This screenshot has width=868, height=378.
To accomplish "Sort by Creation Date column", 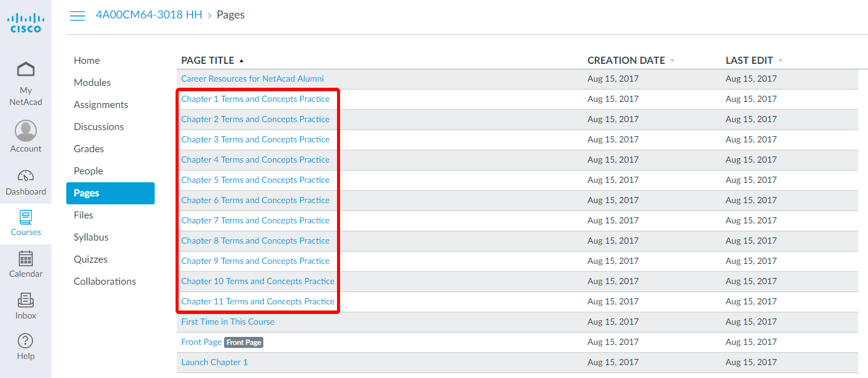I will 626,60.
